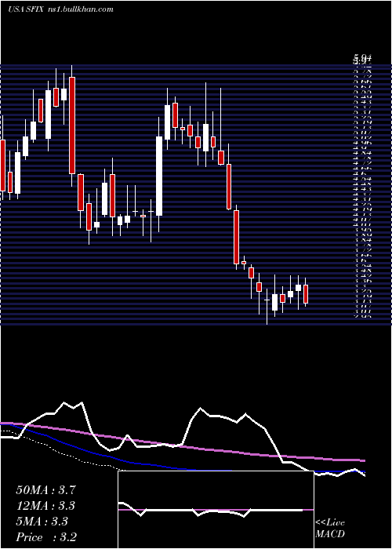The width and height of the screenshot is (392, 549).
Task: Select the 5MA : 3.3 reading
Action: (42, 522)
